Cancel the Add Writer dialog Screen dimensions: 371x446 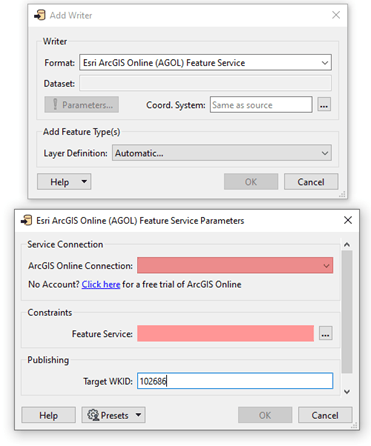pos(311,182)
